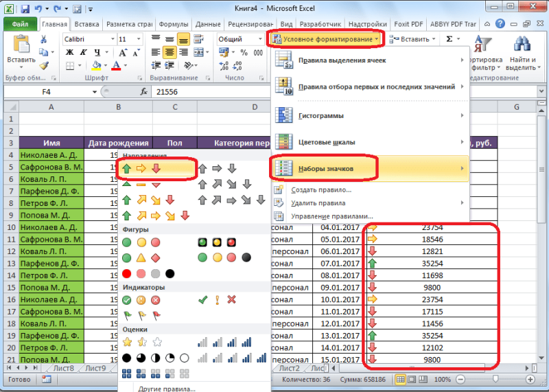Click the Cut scissors icon

coord(43,39)
